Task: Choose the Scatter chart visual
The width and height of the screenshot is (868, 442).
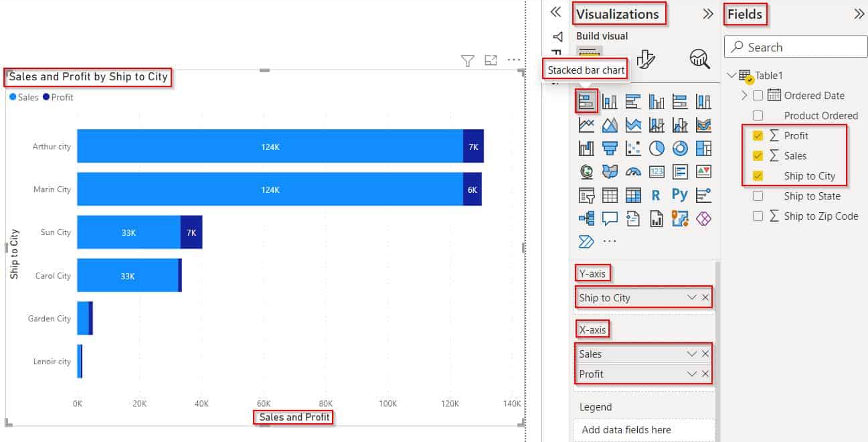Action: coord(633,148)
